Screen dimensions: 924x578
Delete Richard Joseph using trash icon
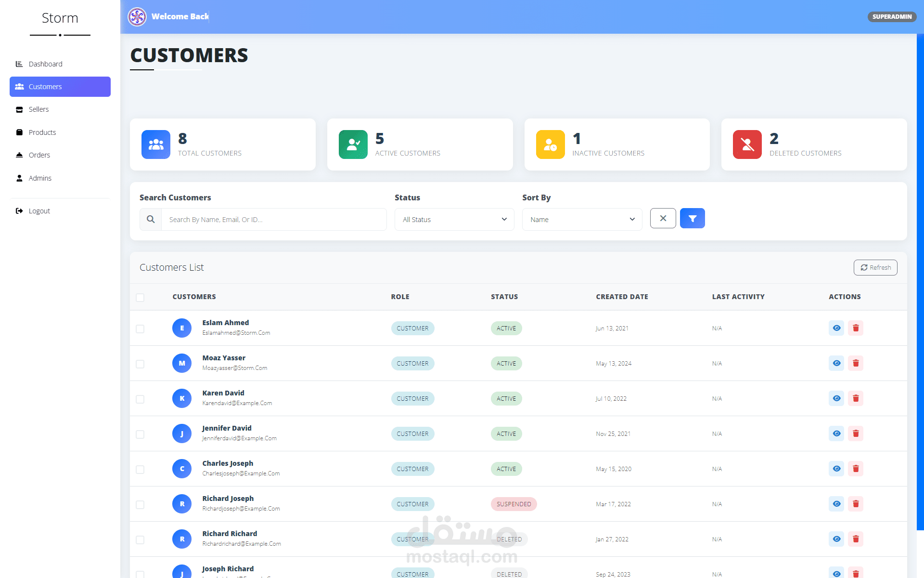[855, 504]
